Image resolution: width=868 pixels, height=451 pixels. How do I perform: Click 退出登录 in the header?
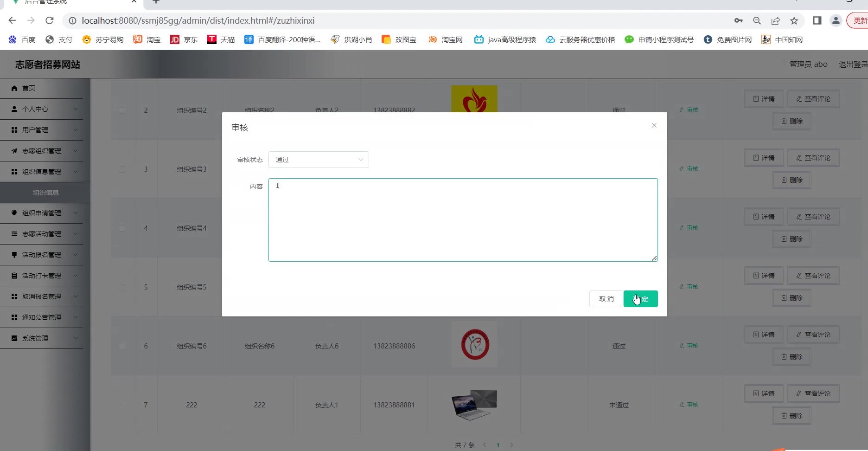[853, 64]
